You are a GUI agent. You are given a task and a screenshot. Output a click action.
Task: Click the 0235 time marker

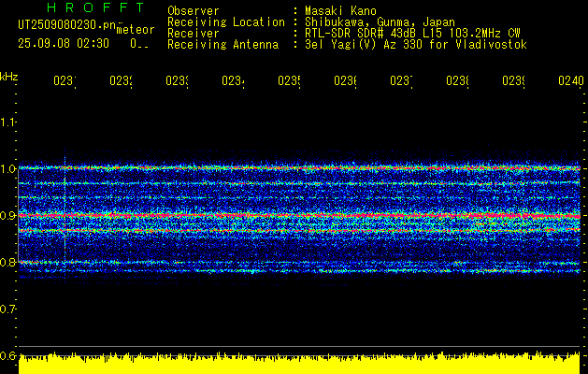pos(289,81)
